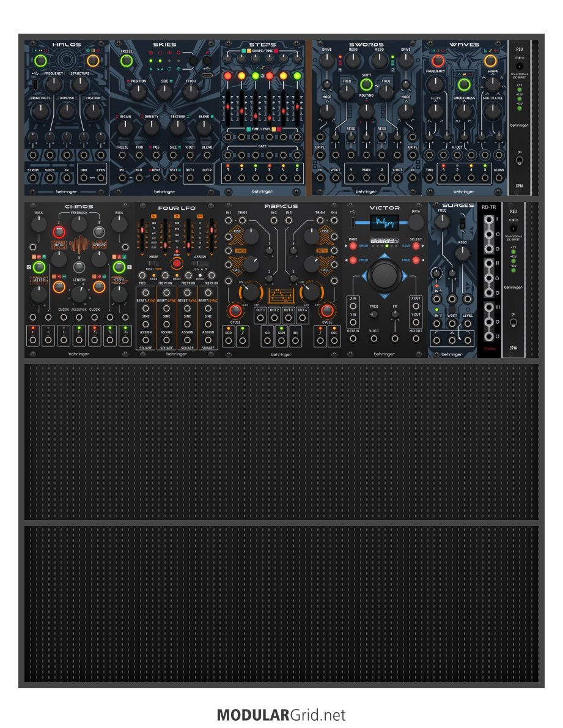Screen dimensions: 563x728
Task: Click the Skies USB-C port
Action: tap(207, 75)
